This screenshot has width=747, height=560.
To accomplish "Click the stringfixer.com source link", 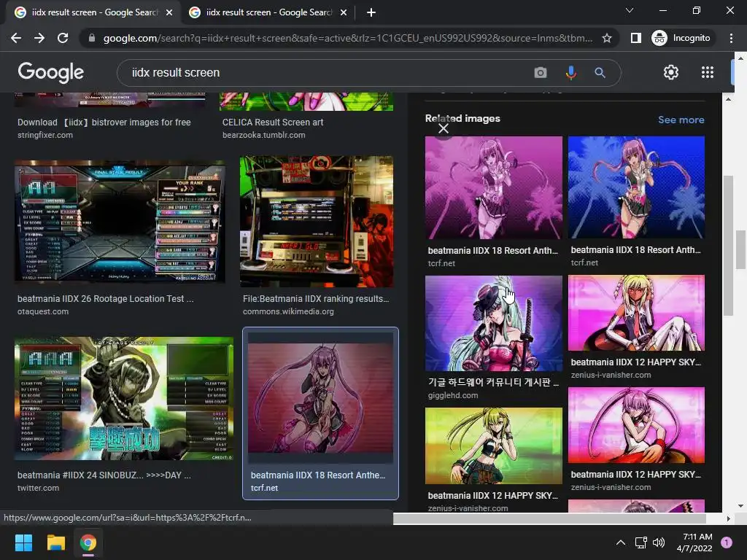I will tap(45, 135).
